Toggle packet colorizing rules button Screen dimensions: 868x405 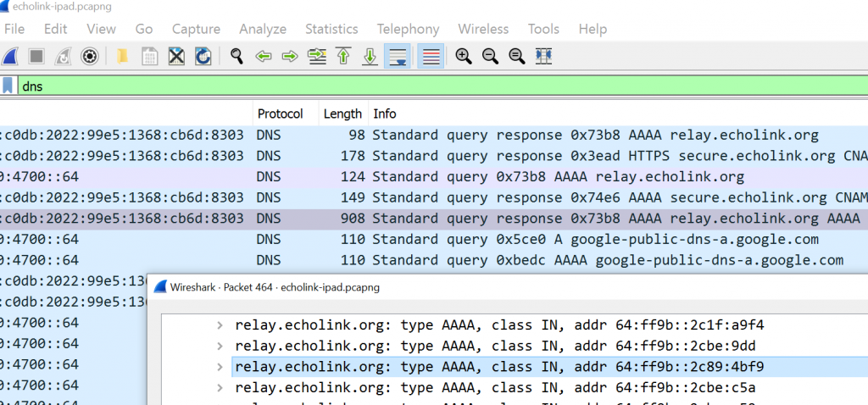point(431,57)
